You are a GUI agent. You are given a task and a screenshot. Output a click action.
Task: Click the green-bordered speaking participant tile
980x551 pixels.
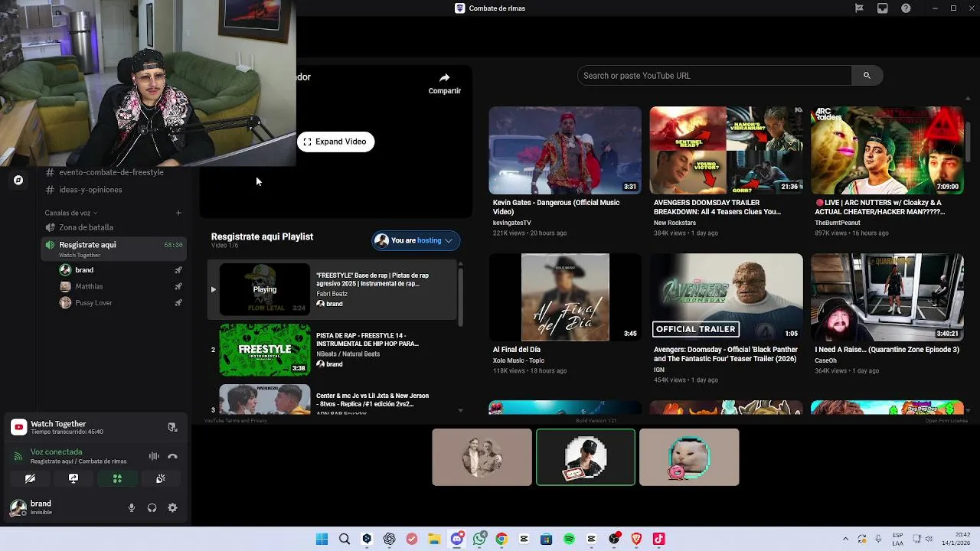tap(586, 457)
